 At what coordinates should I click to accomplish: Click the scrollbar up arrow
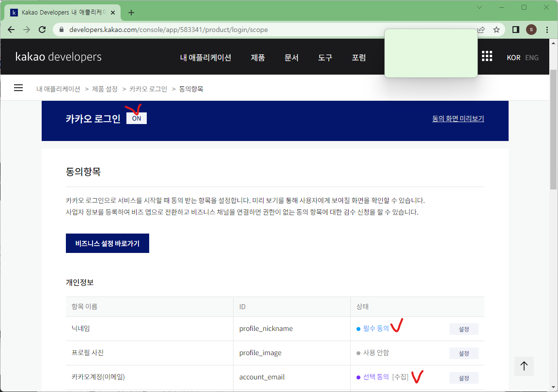coord(553,43)
